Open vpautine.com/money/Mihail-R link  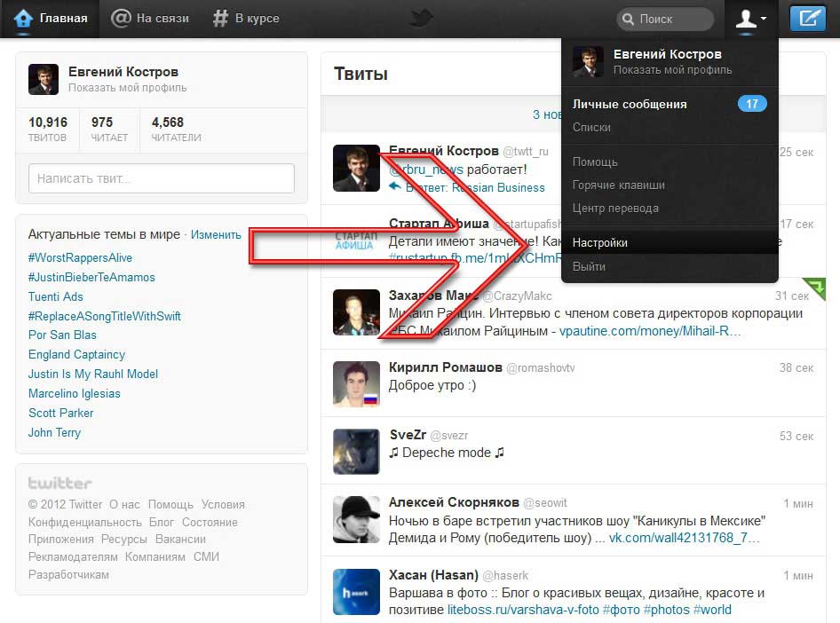(650, 331)
